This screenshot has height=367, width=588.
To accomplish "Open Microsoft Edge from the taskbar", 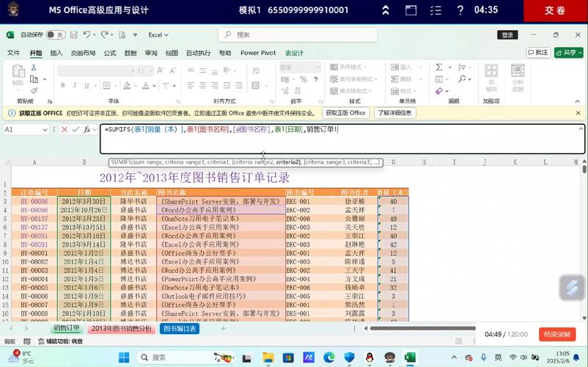I will tap(329, 357).
